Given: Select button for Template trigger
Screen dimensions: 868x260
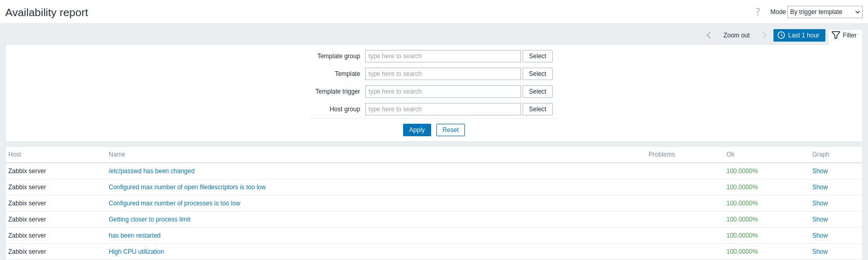Looking at the screenshot, I should tap(537, 92).
